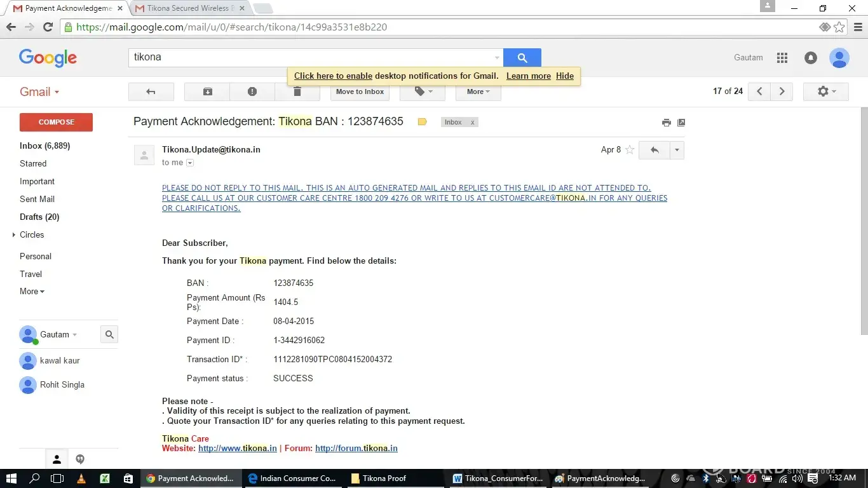This screenshot has width=868, height=488.
Task: Open the Personal label
Action: (x=36, y=256)
